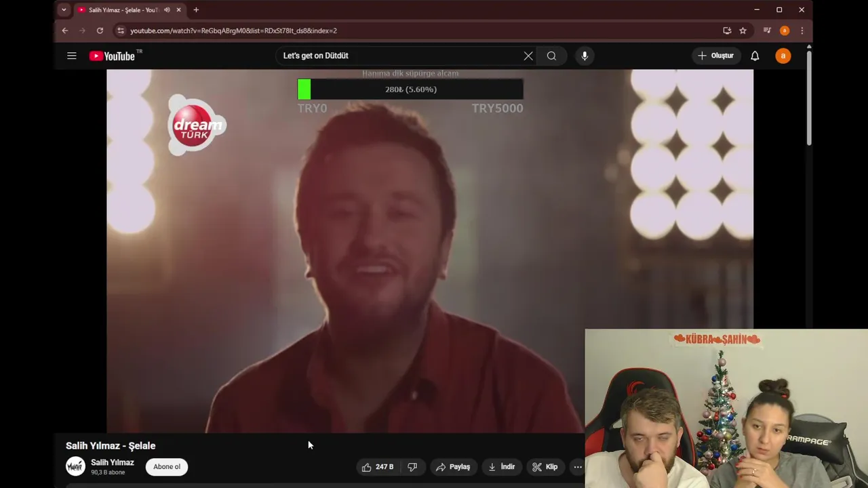Open the Chrome profile avatar
868x488 pixels.
coord(785,30)
